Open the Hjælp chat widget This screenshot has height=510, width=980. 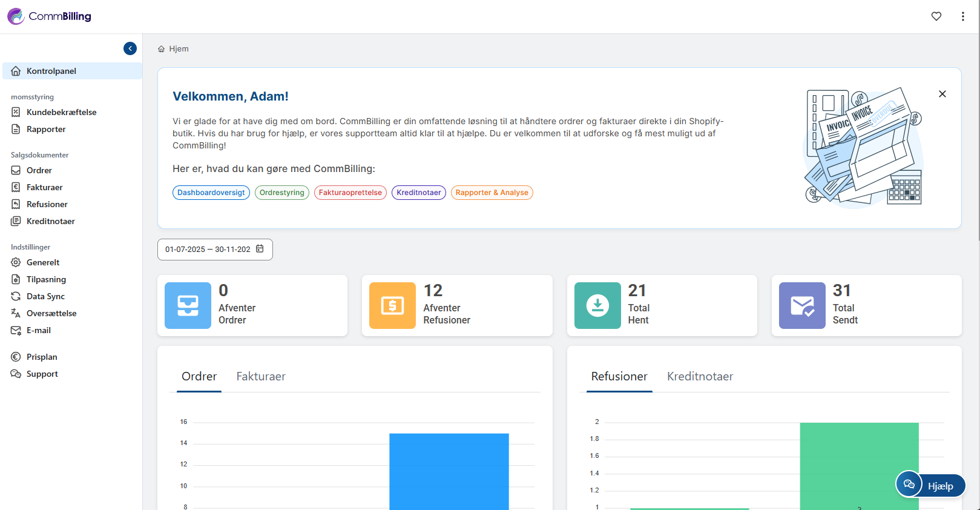(930, 486)
